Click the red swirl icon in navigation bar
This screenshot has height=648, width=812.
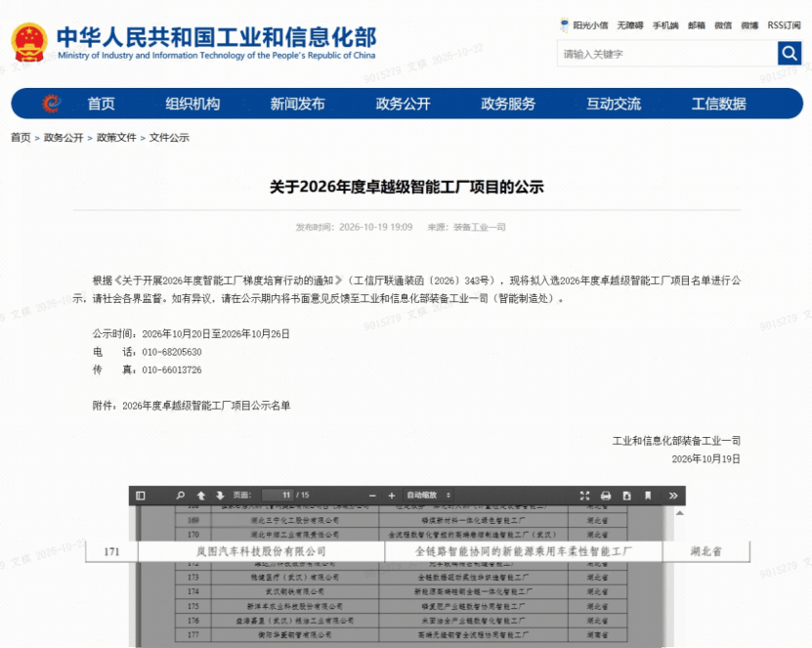pyautogui.click(x=51, y=103)
